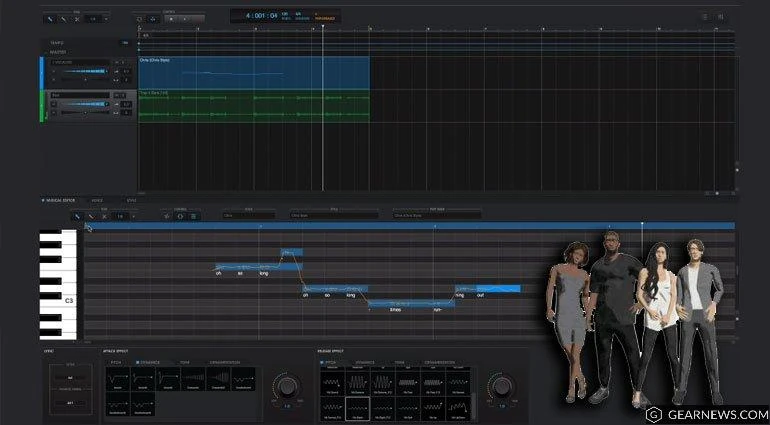Adjust the blue vocal track volume slider
Viewport: 770px width, 425px height.
pyautogui.click(x=83, y=71)
